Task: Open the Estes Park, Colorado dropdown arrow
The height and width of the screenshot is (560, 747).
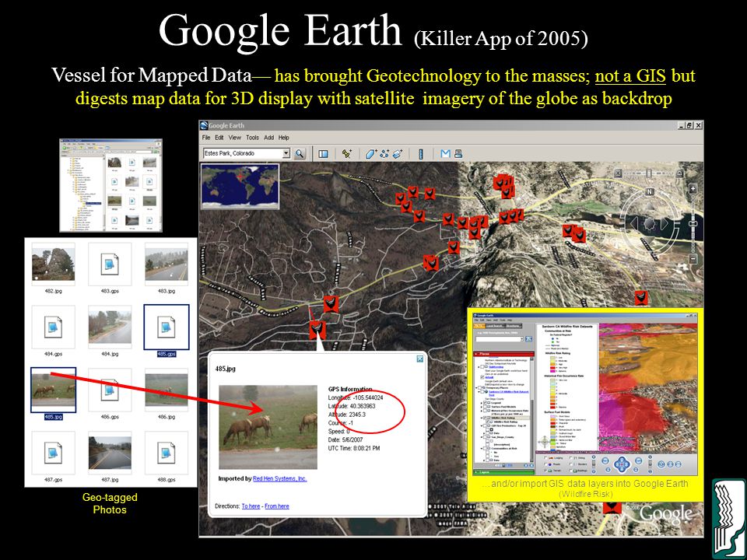Action: coord(286,153)
